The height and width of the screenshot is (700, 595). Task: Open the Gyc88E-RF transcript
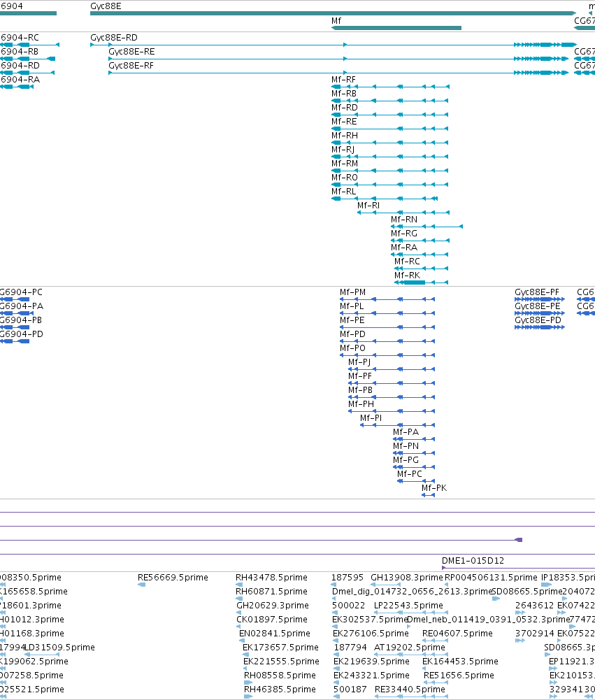[131, 66]
